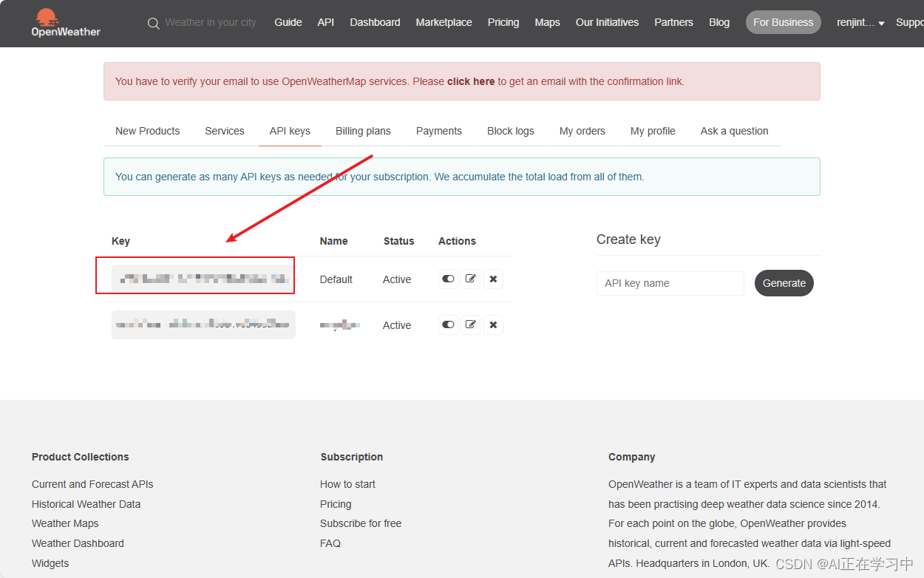This screenshot has height=578, width=924.
Task: Open Maps in top navigation
Action: point(547,22)
